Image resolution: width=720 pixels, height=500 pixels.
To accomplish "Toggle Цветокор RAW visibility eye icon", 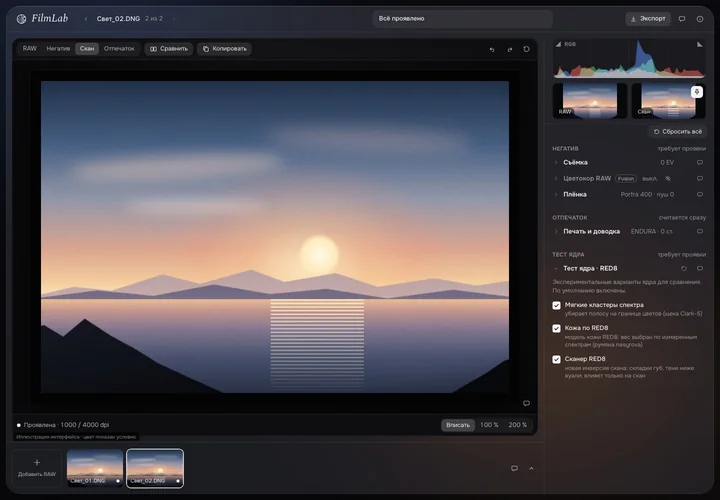I will (668, 179).
